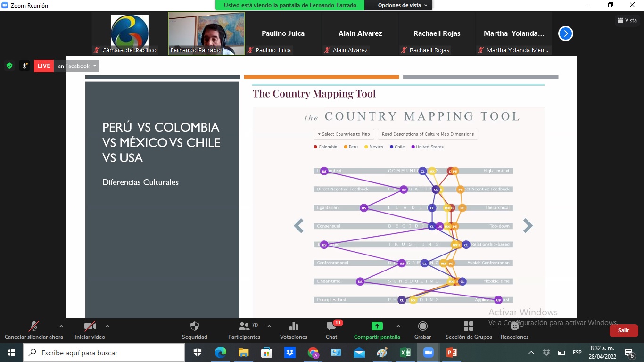Open Dropbox from taskbar

click(290, 353)
